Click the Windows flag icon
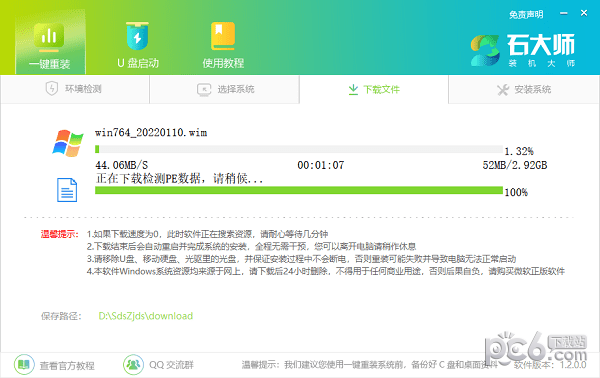The width and height of the screenshot is (600, 378). point(68,143)
